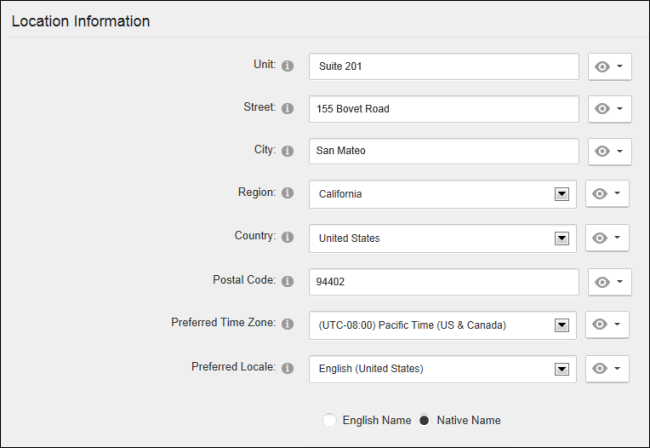
Task: Click the City input field San Mateo
Action: point(444,151)
